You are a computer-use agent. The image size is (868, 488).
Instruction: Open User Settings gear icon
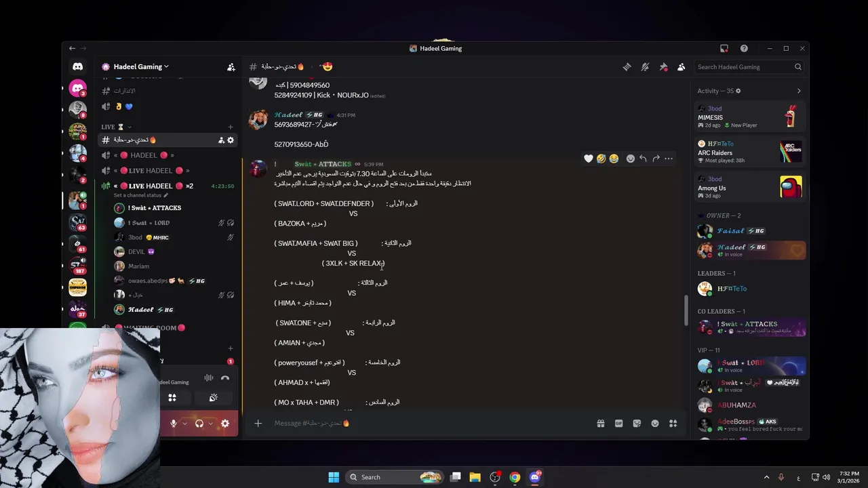click(x=225, y=423)
